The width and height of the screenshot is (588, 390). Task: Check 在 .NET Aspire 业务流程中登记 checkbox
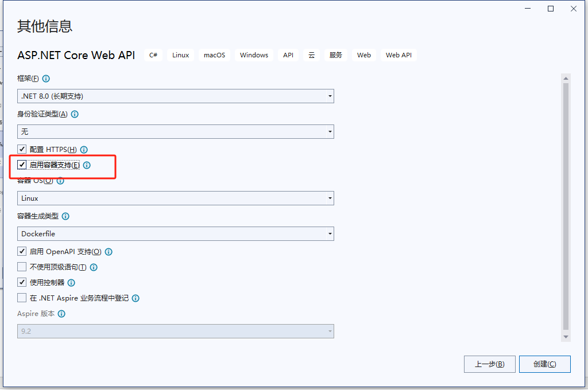click(x=22, y=298)
